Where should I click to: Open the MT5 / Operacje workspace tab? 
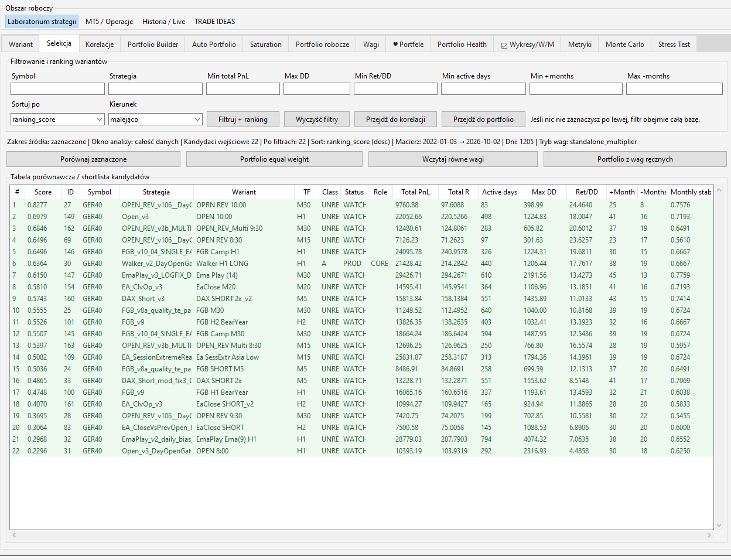[x=109, y=22]
